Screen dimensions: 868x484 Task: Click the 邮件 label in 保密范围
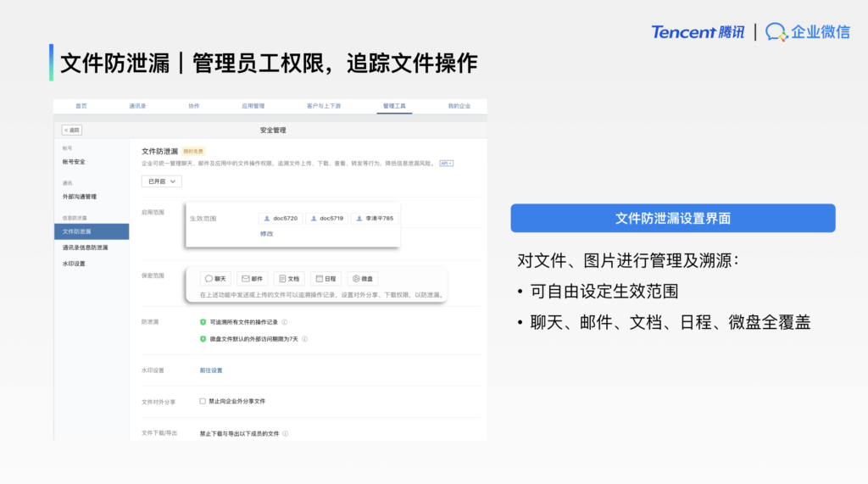pyautogui.click(x=257, y=279)
